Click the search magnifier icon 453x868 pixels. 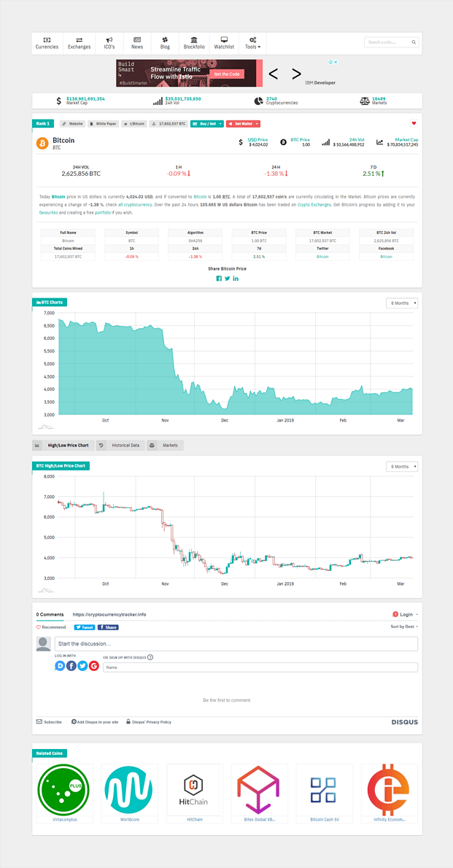pyautogui.click(x=414, y=42)
